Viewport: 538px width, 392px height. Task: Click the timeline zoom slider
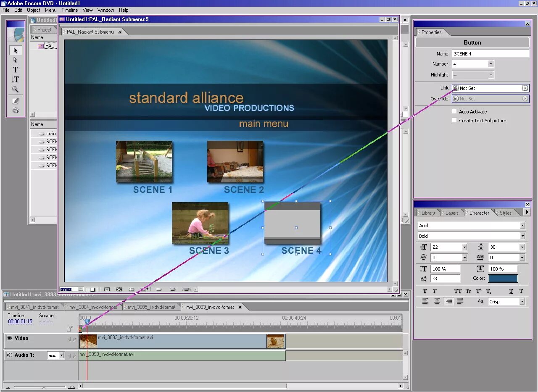click(x=40, y=387)
